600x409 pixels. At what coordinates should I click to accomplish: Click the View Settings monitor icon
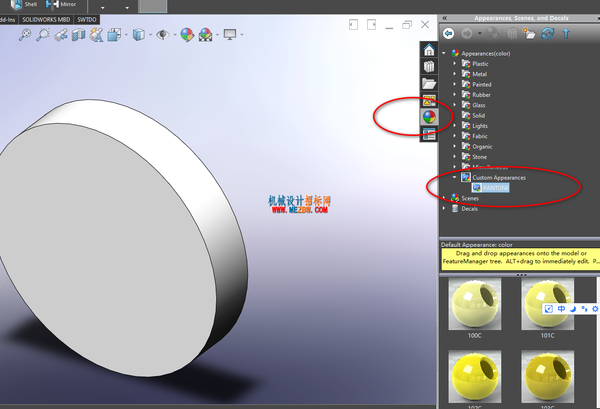(x=230, y=34)
